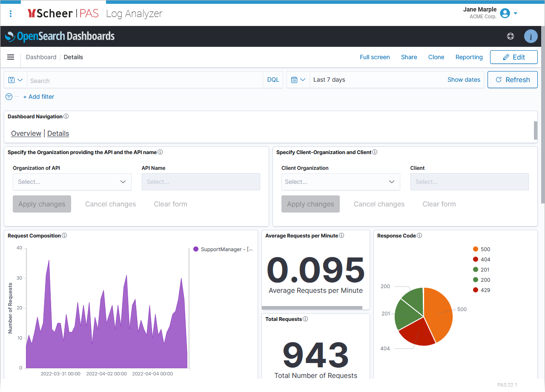Click the user avatar 'j' icon
Screen dimensions: 545x392
click(x=531, y=36)
